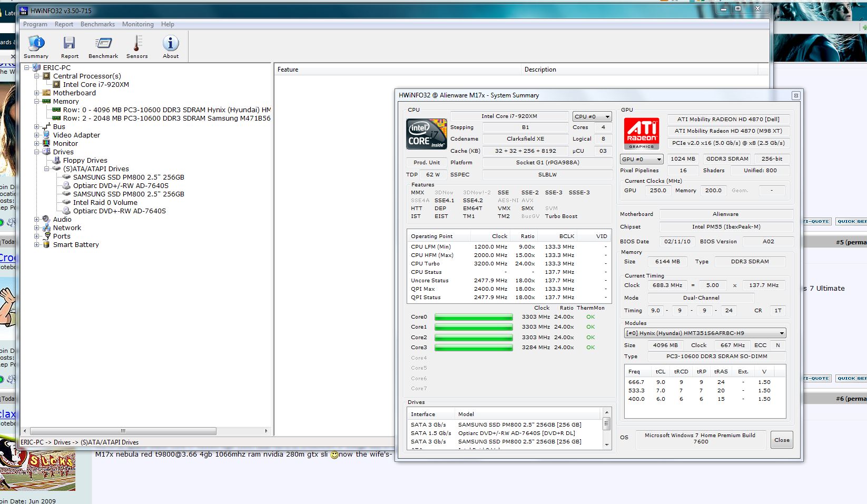
Task: Click the Report floppy disk icon
Action: 70,43
